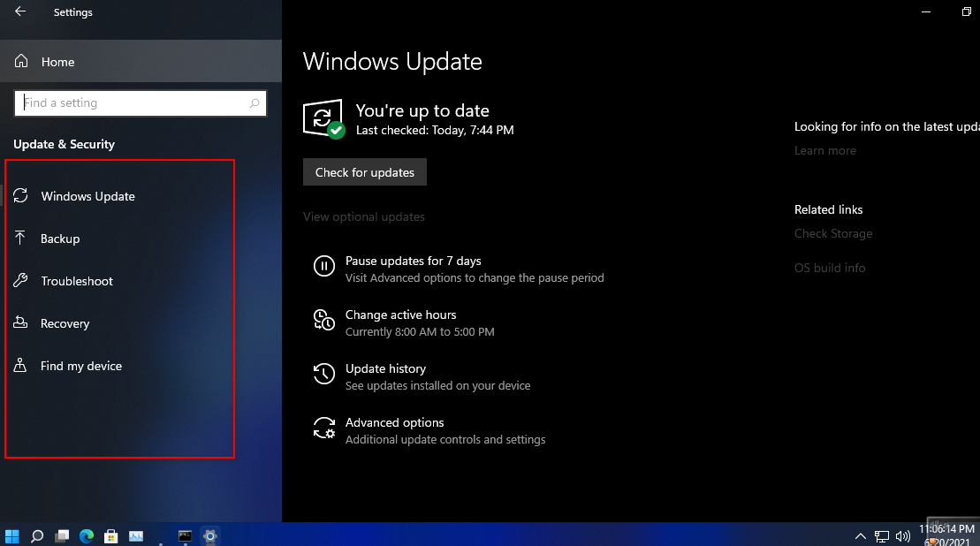Open taskbar Search
The image size is (980, 546).
pyautogui.click(x=37, y=536)
